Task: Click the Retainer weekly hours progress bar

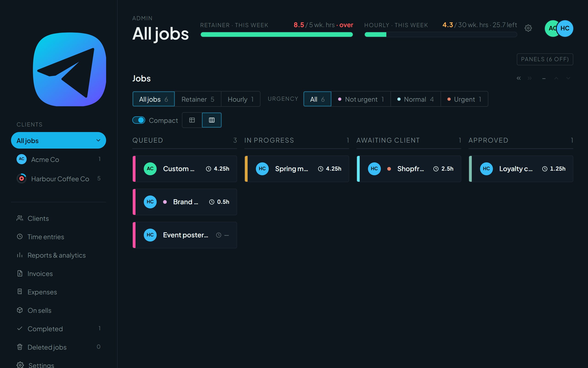Action: [x=277, y=34]
